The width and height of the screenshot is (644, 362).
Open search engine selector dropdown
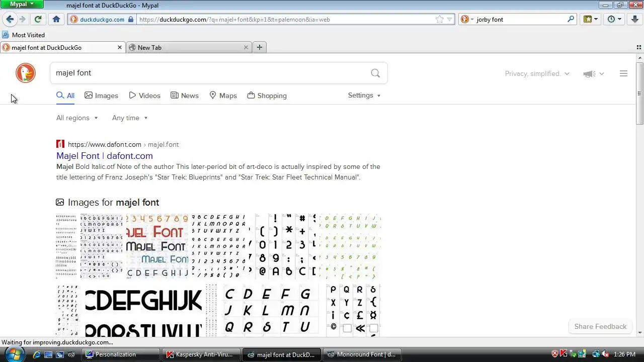pos(467,19)
